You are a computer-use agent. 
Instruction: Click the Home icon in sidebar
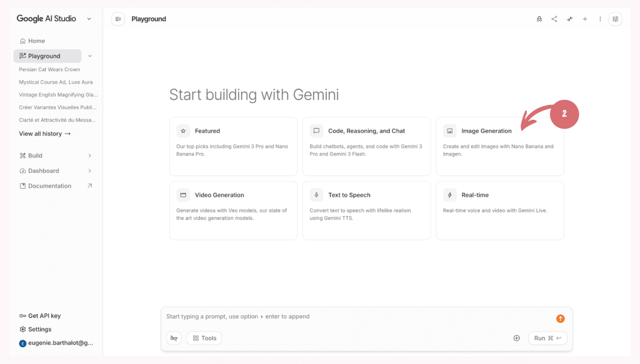click(x=22, y=41)
